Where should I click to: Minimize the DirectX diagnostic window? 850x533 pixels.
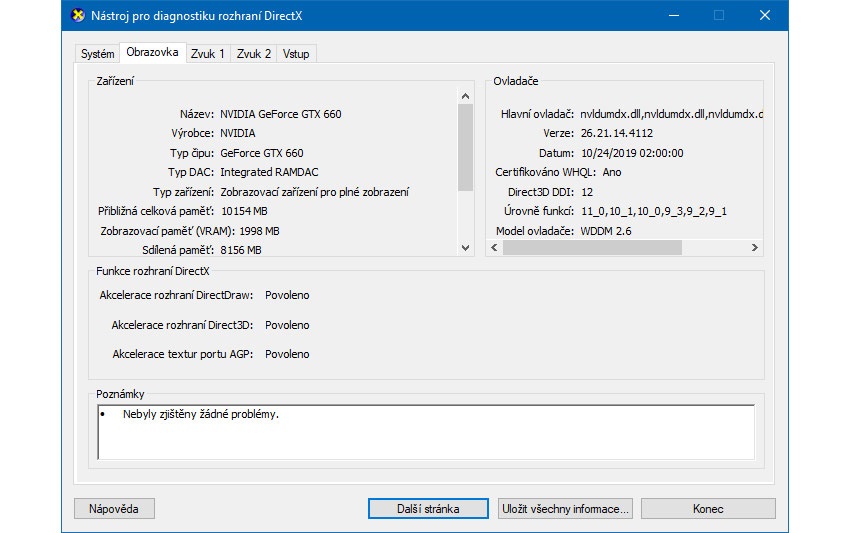coord(674,15)
